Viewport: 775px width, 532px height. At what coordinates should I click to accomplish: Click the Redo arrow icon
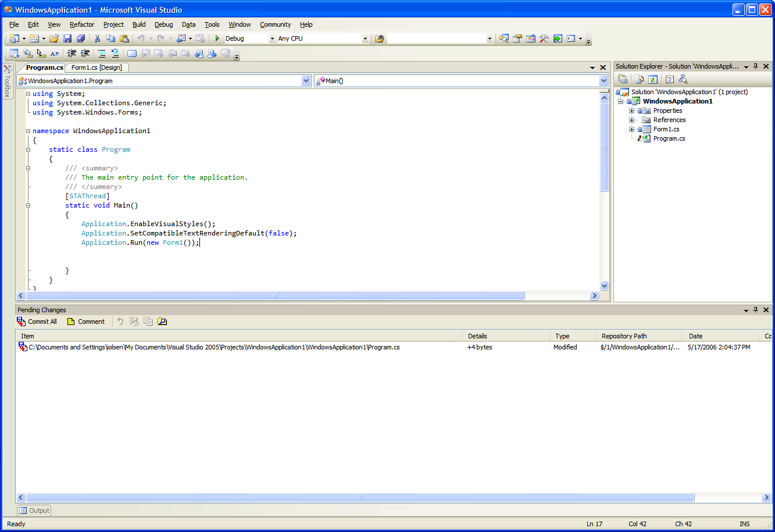coord(161,38)
